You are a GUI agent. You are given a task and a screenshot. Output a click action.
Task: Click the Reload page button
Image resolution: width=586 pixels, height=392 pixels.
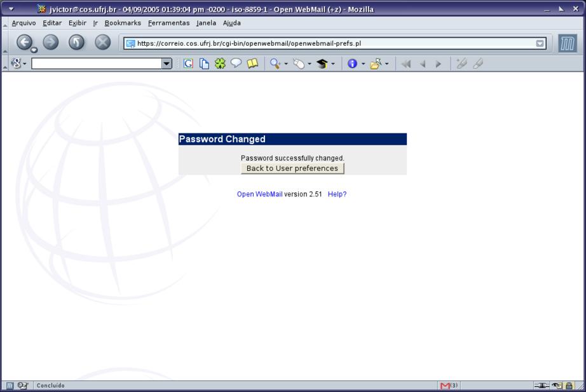coord(76,43)
